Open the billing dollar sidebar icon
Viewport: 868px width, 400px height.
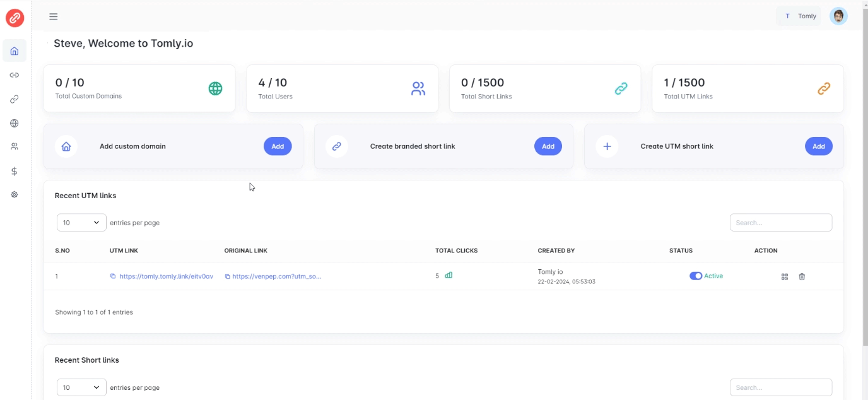(15, 171)
